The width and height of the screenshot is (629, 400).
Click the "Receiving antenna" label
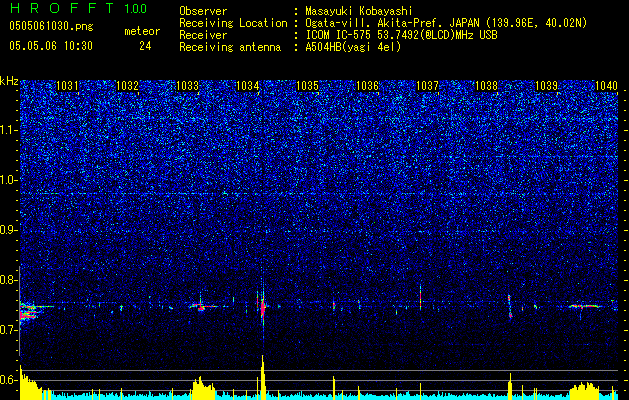tap(230, 47)
